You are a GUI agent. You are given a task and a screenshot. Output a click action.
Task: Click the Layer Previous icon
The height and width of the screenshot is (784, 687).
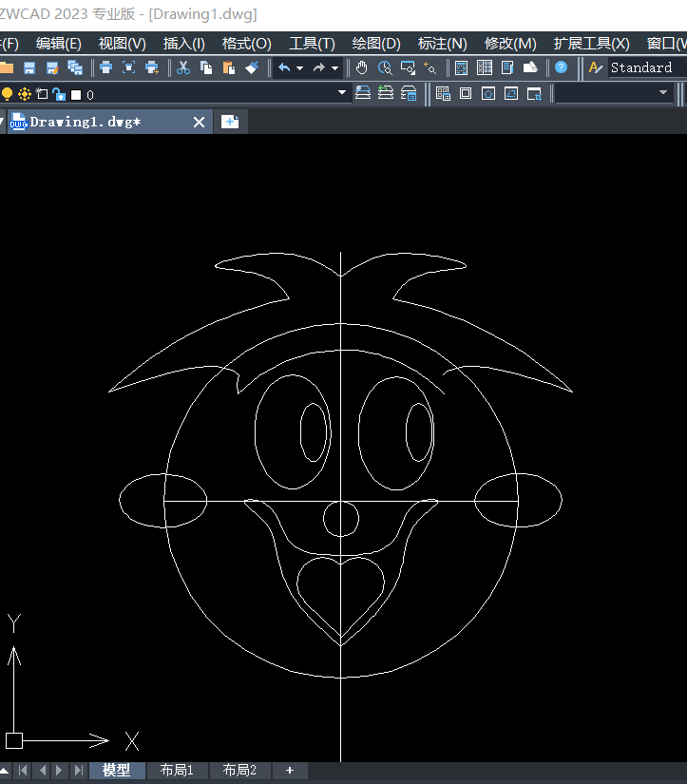click(386, 93)
